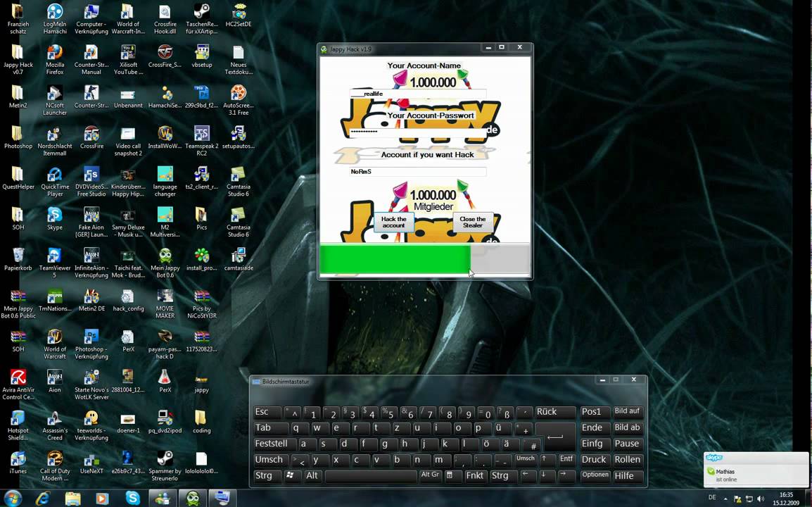The height and width of the screenshot is (507, 812).
Task: Focus the Your Account-Passwort field
Action: click(x=418, y=132)
